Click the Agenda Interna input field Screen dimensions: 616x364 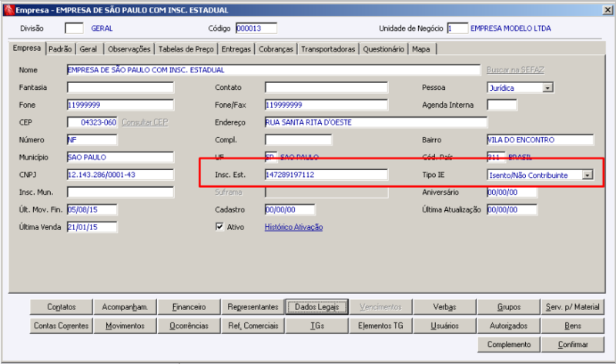point(502,105)
